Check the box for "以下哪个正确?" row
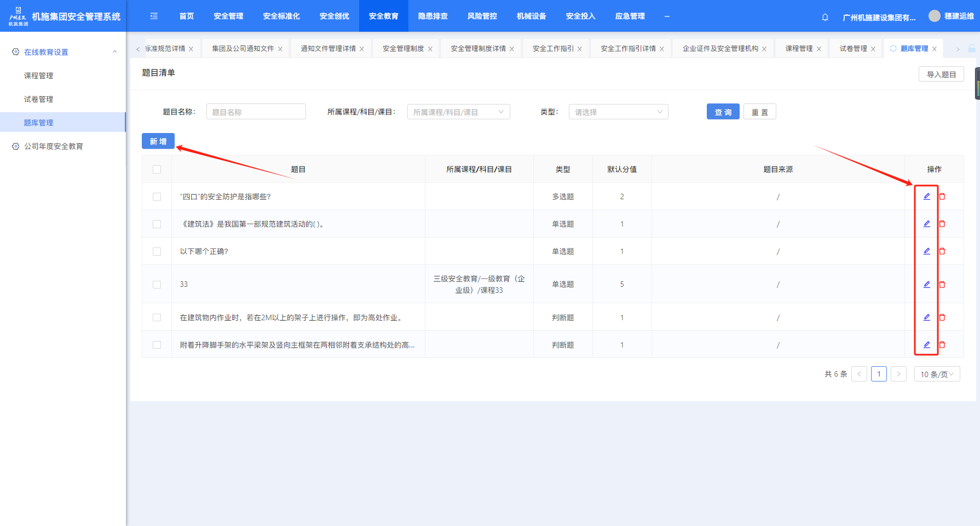Screen dimensions: 980x526 point(157,252)
